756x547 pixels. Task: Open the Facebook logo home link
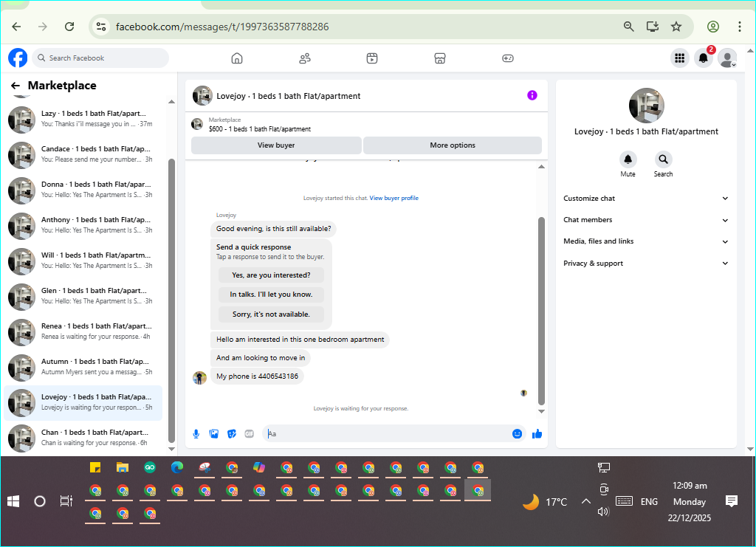[18, 58]
